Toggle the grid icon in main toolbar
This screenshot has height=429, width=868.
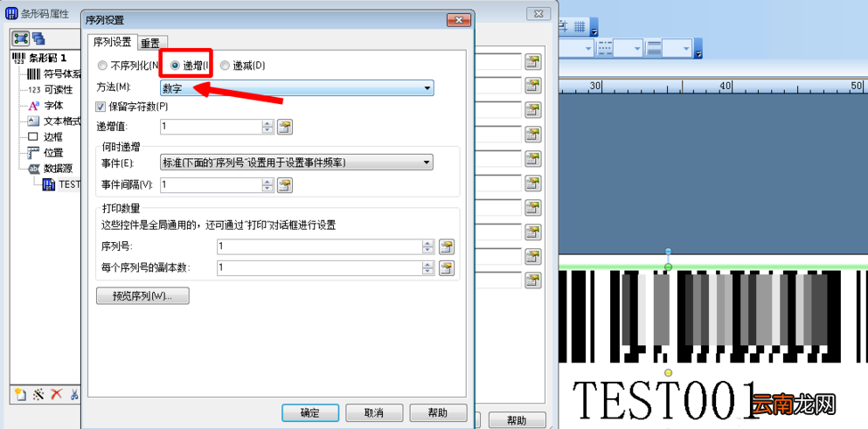pyautogui.click(x=580, y=25)
